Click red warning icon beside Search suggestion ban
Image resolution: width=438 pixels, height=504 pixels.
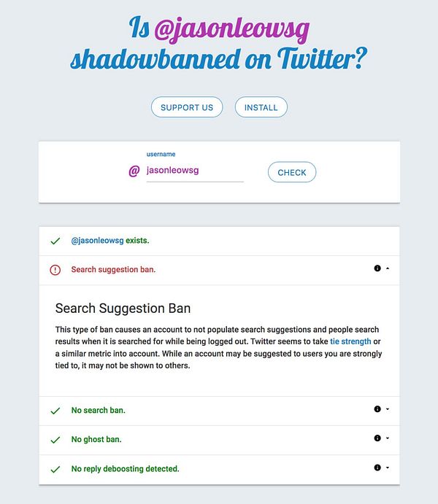[x=55, y=270]
